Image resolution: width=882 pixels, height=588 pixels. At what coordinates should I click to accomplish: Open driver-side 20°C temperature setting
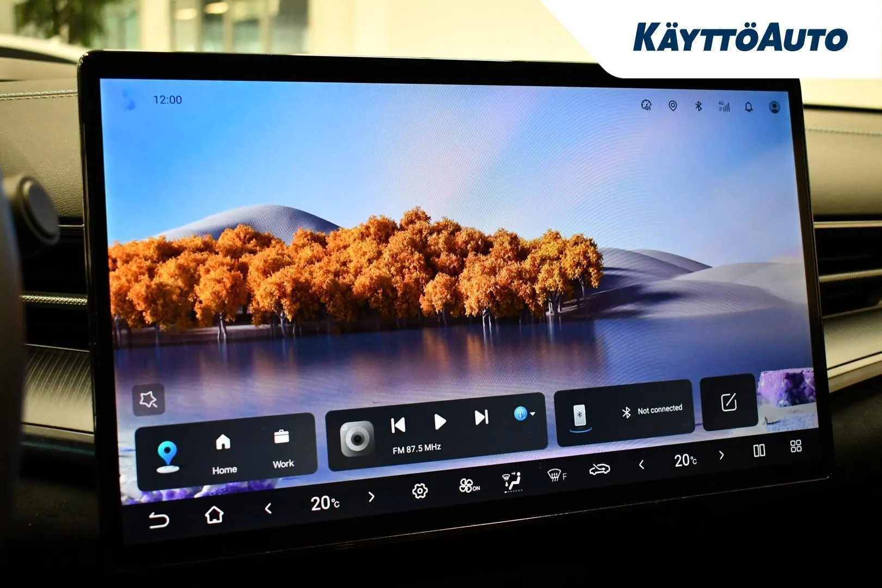(325, 503)
